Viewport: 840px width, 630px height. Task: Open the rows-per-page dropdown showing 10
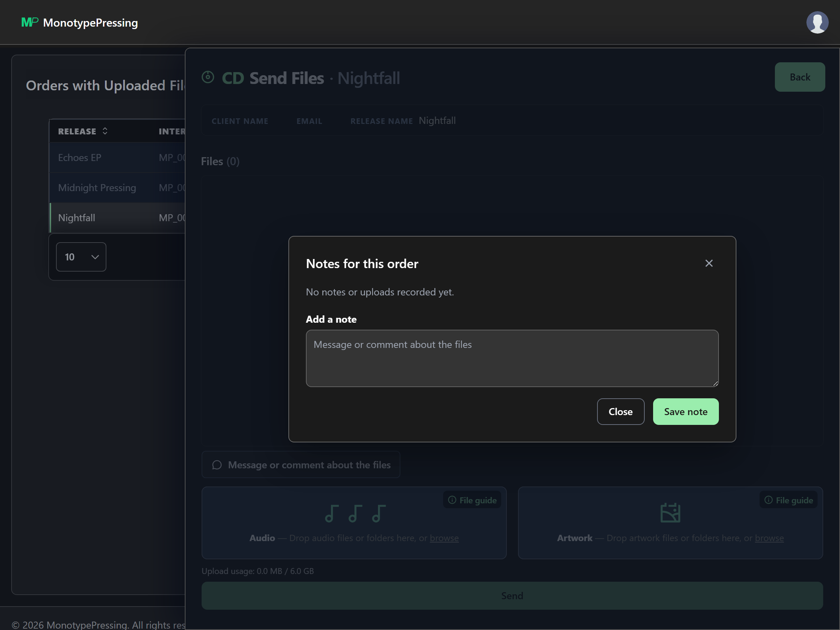click(x=81, y=257)
